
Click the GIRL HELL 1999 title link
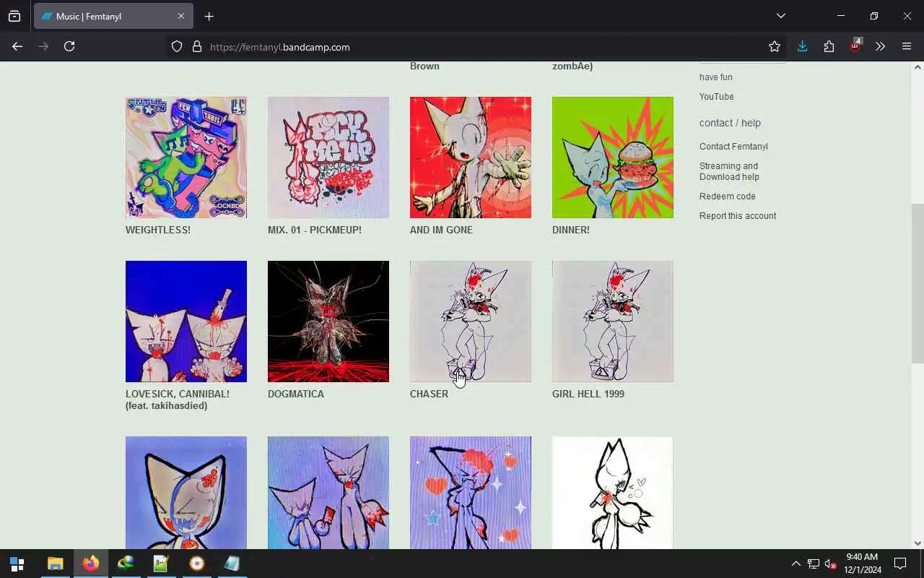588,394
